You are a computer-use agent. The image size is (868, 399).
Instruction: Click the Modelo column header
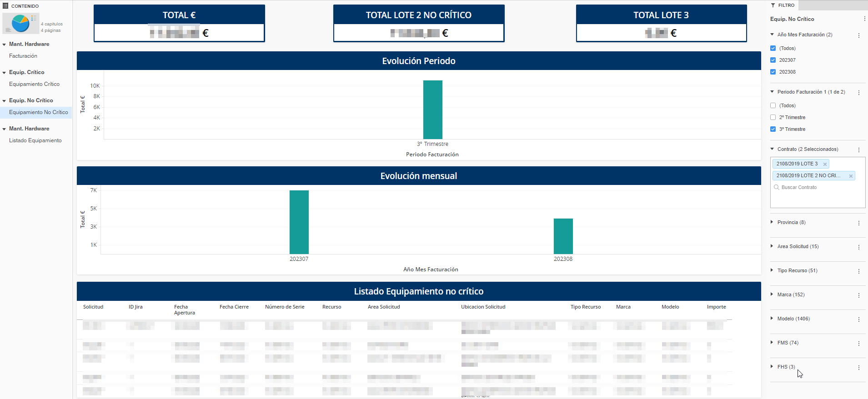point(670,307)
